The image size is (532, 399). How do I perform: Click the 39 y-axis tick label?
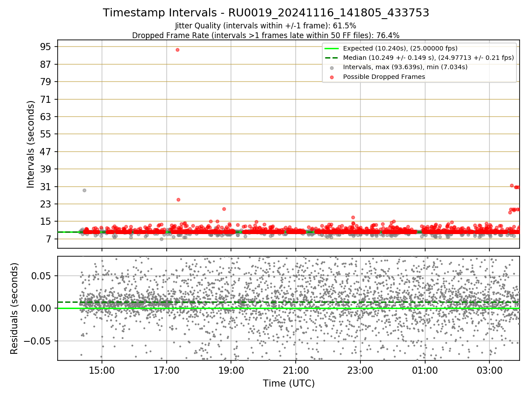tap(46, 169)
